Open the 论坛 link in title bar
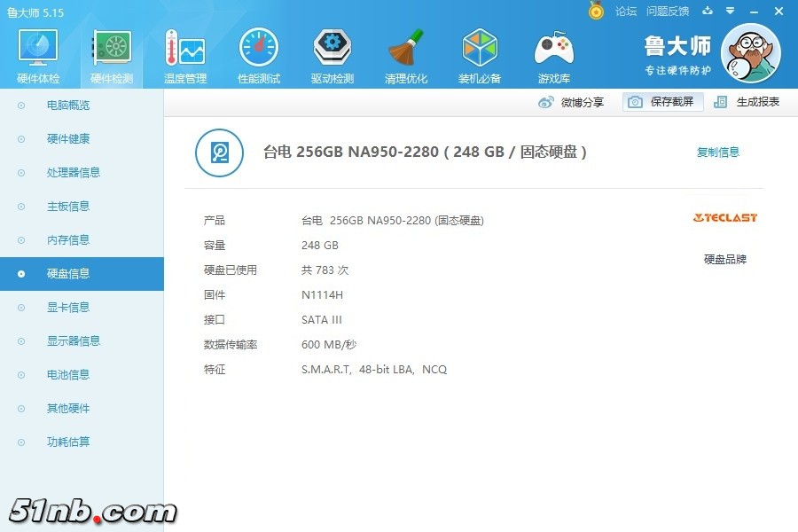Image resolution: width=798 pixels, height=532 pixels. click(626, 12)
